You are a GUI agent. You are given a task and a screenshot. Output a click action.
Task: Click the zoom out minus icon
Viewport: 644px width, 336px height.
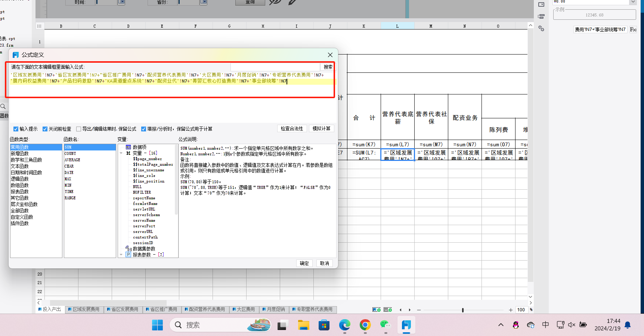click(419, 310)
